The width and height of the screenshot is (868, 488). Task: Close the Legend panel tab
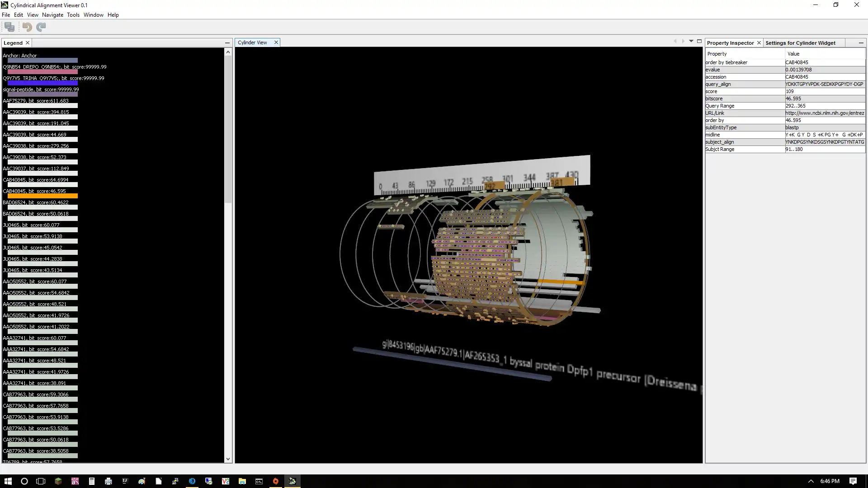point(28,43)
